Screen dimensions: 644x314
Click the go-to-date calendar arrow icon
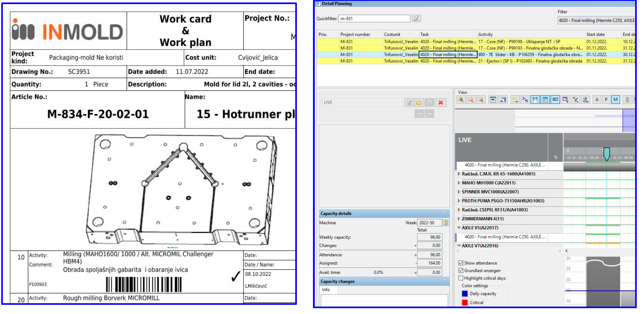[x=493, y=100]
